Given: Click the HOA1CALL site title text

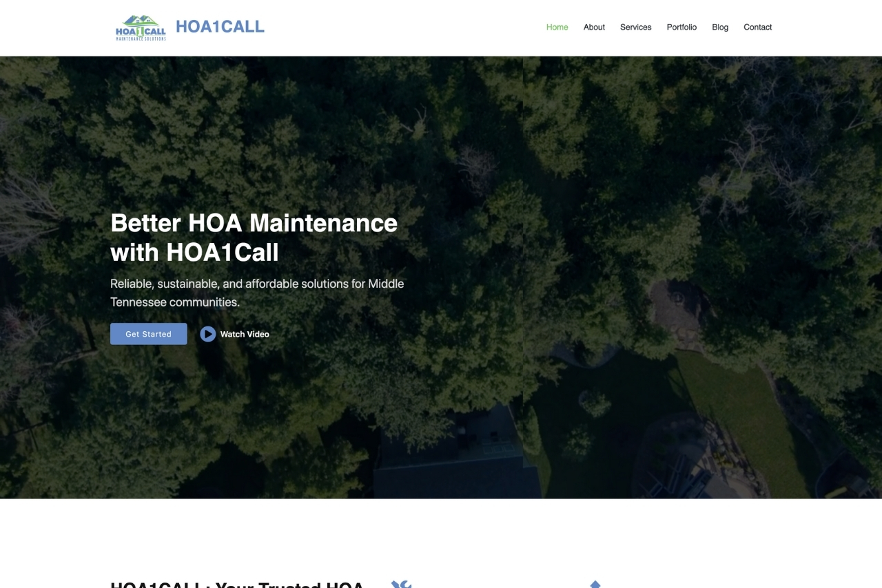Looking at the screenshot, I should pos(220,26).
